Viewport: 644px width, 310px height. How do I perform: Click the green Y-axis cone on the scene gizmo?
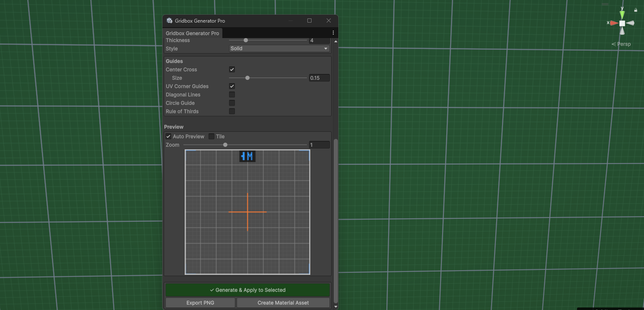click(622, 15)
